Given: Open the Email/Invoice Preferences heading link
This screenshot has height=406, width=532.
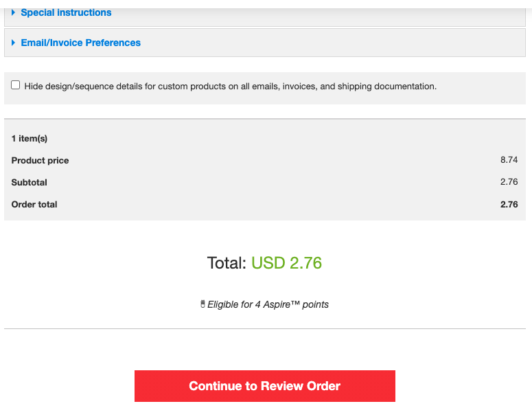Looking at the screenshot, I should pyautogui.click(x=81, y=43).
